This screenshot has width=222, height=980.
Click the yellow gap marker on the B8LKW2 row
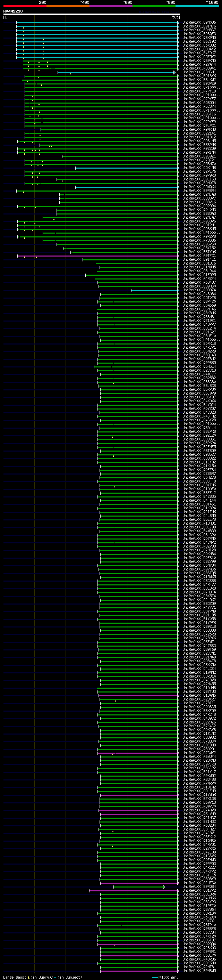(27, 81)
